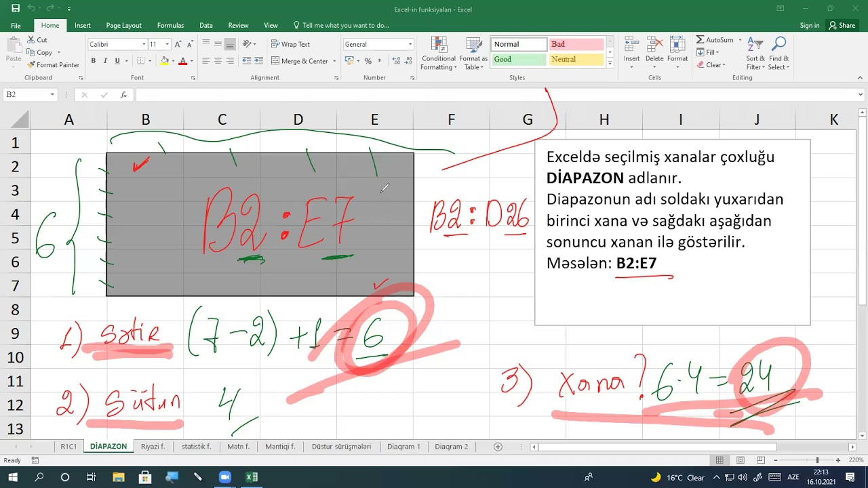Toggle Bold formatting

pyautogui.click(x=94, y=61)
